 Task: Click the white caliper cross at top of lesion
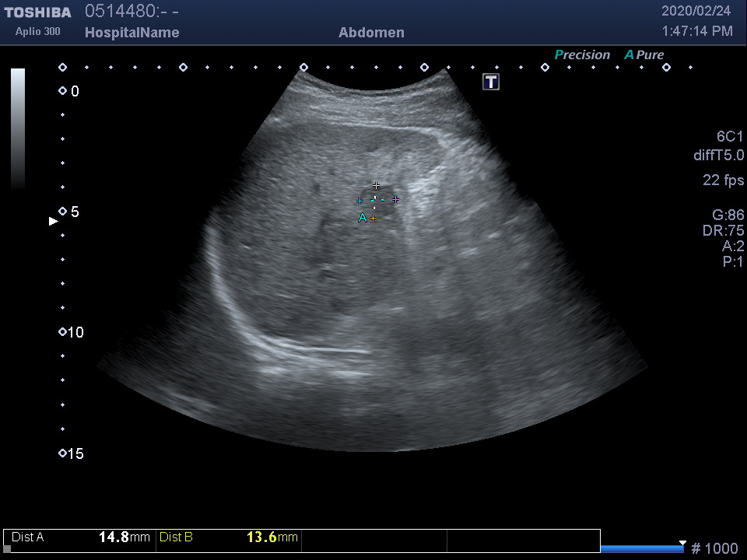(x=377, y=185)
